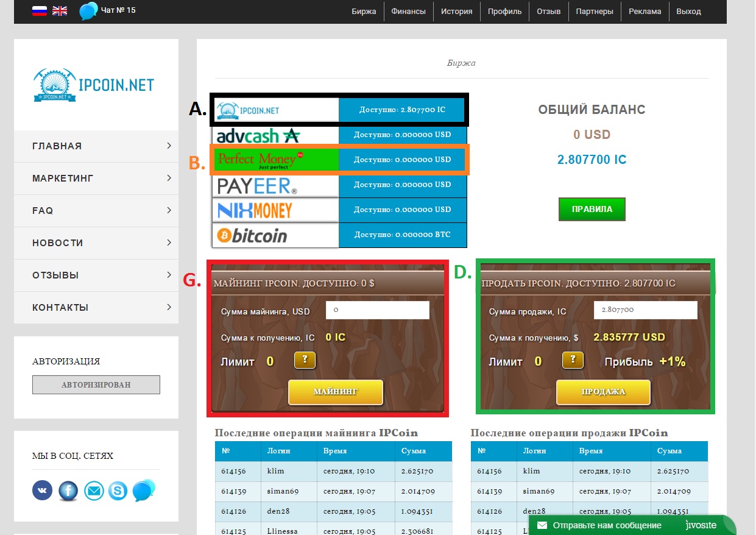Screen dimensions: 756x535
Task: Click the yellow ПРОДАЖА button
Action: coord(604,392)
